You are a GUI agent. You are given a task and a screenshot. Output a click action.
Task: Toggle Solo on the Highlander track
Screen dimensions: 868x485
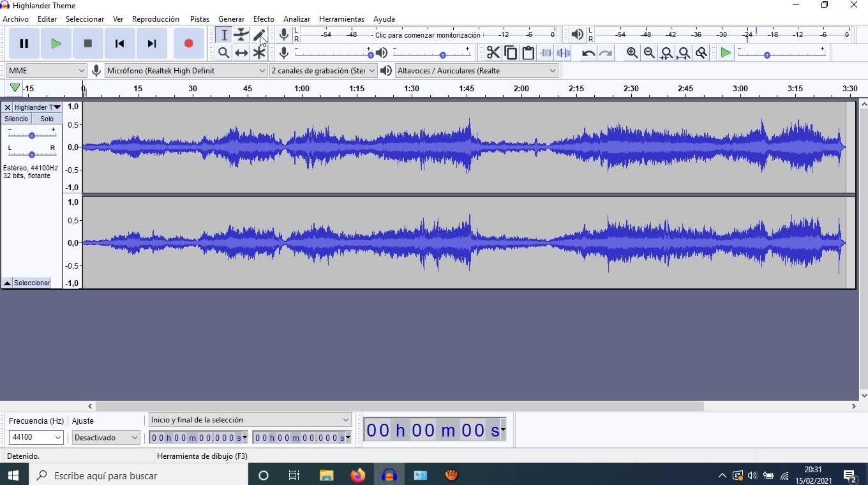click(47, 119)
